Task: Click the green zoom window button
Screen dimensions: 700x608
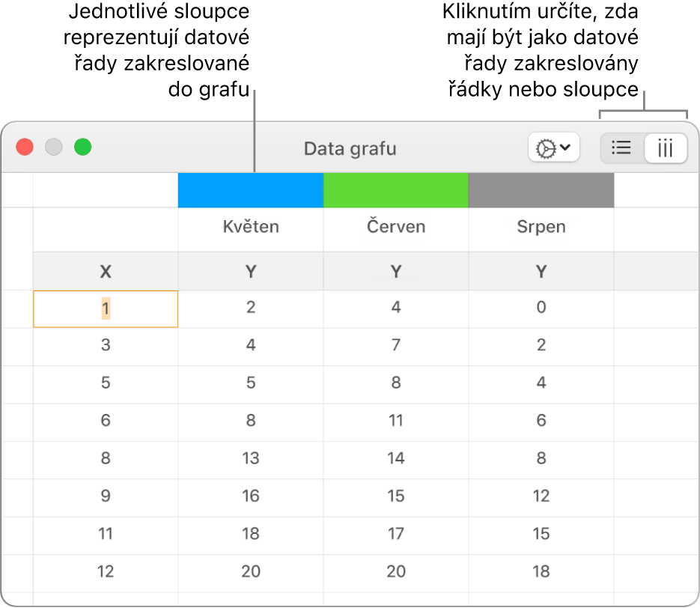Action: click(82, 147)
